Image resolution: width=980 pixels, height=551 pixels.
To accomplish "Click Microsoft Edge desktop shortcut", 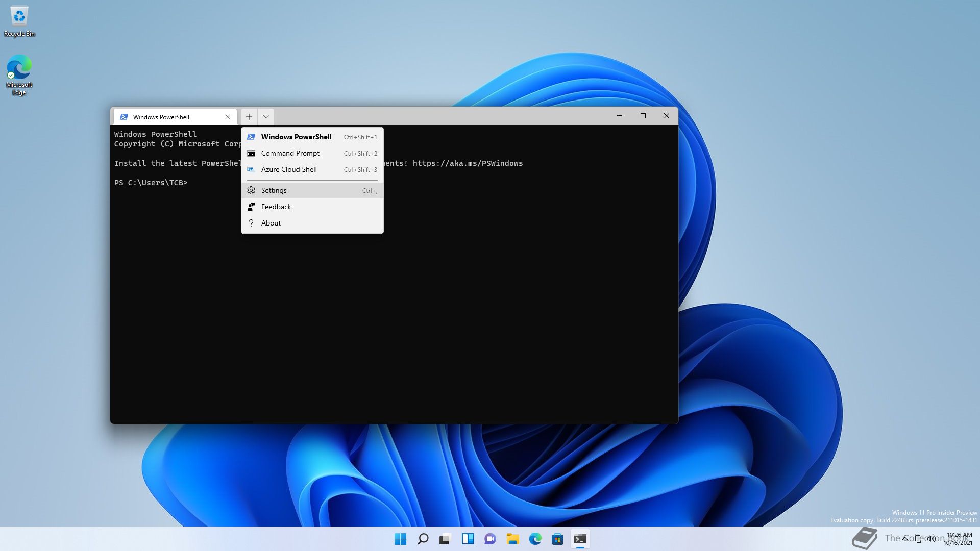I will [19, 74].
